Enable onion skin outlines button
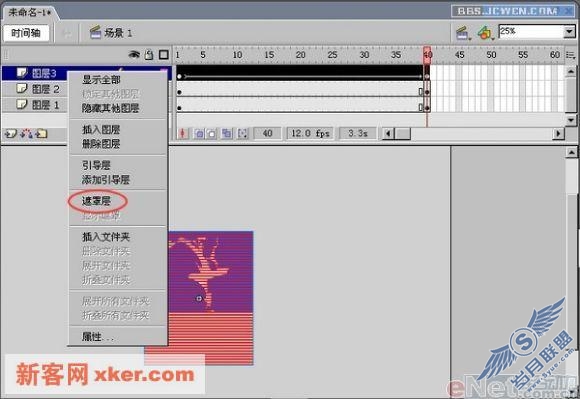Viewport: 580px width, 399px height. pyautogui.click(x=212, y=133)
